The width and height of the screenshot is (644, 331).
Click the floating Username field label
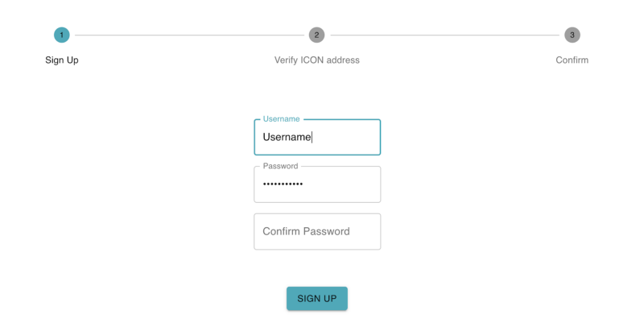coord(281,119)
